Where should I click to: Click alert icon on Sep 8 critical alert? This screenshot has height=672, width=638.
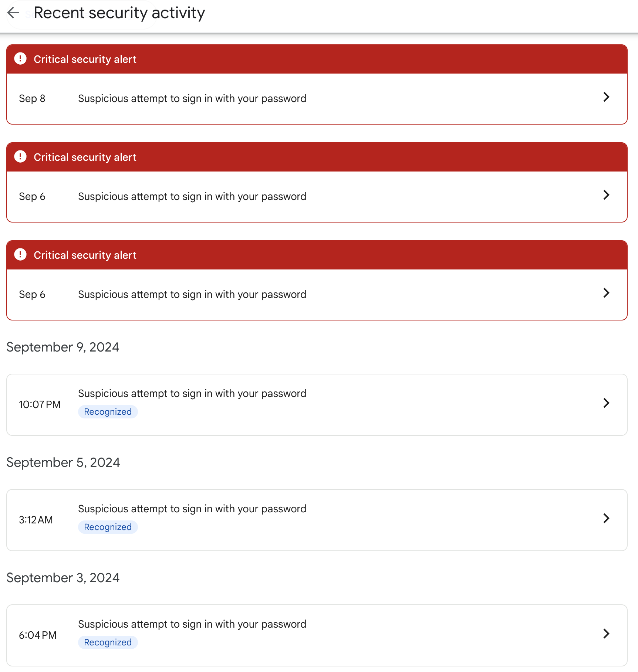click(x=20, y=59)
